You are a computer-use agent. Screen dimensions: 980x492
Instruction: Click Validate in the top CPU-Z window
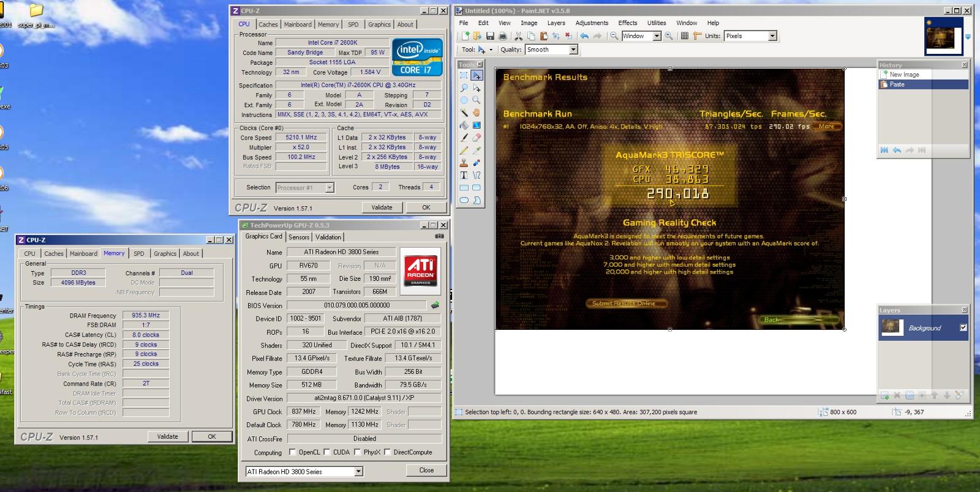tap(382, 207)
